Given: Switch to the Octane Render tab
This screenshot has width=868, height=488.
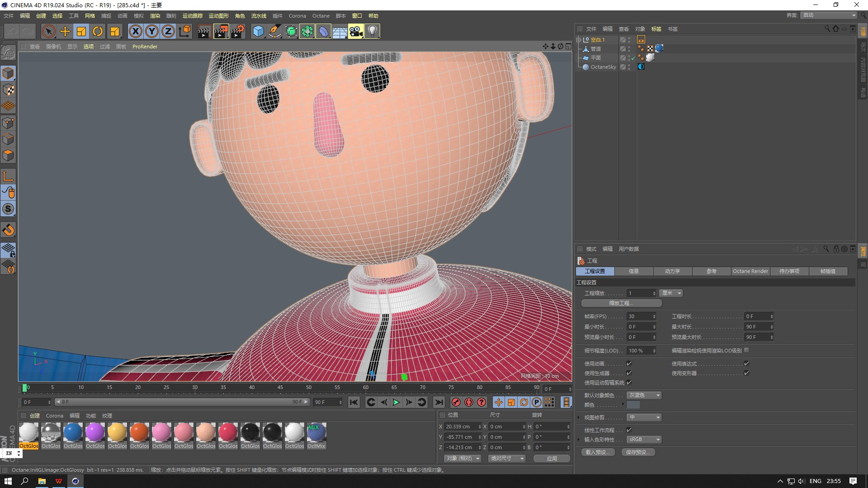Looking at the screenshot, I should (x=750, y=271).
